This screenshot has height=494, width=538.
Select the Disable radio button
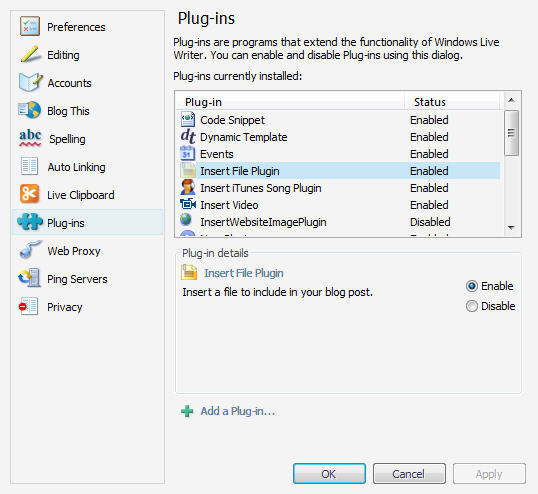click(472, 306)
